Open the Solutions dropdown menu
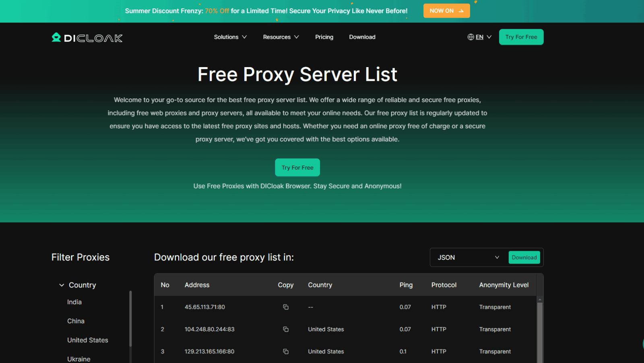The width and height of the screenshot is (644, 363). click(230, 37)
